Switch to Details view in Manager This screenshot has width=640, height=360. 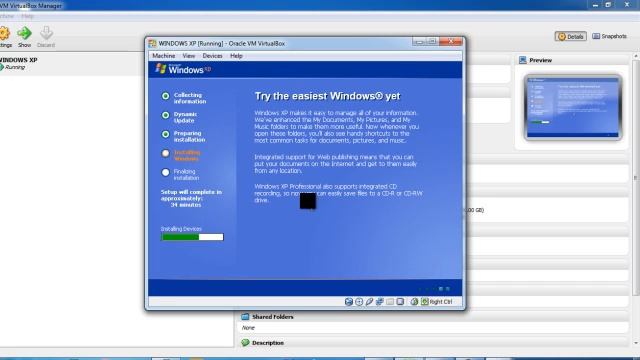coord(571,36)
